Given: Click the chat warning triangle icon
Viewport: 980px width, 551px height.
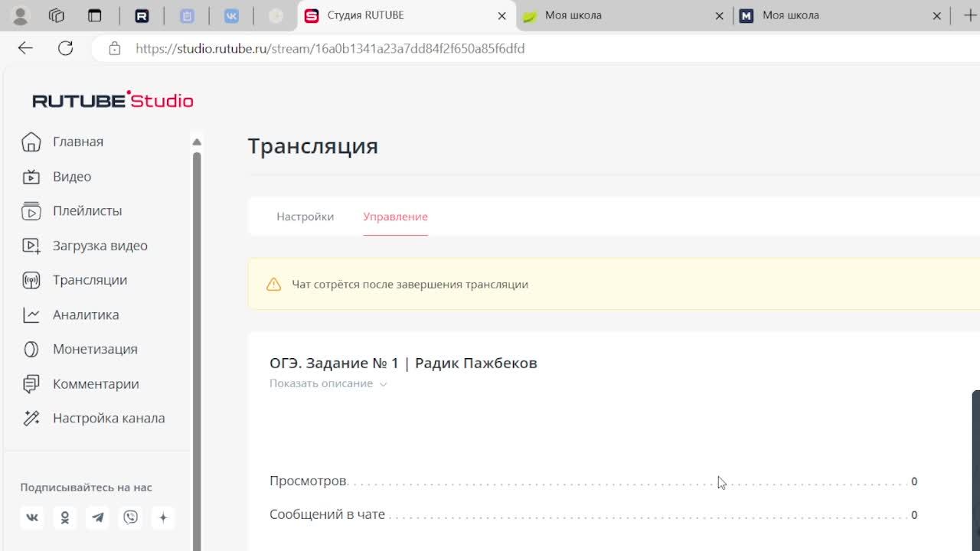Looking at the screenshot, I should 273,285.
